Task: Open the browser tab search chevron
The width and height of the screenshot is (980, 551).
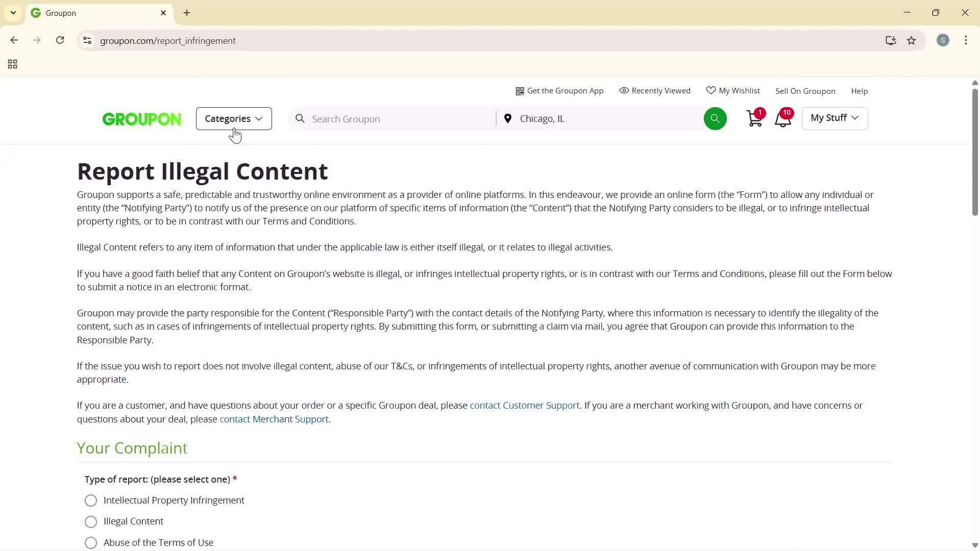Action: coord(13,13)
